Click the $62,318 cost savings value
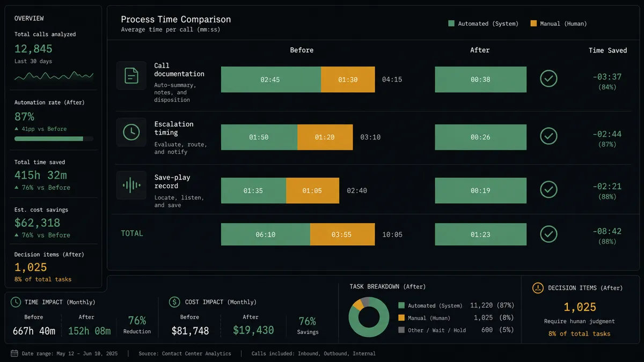The image size is (644, 362). pyautogui.click(x=37, y=223)
